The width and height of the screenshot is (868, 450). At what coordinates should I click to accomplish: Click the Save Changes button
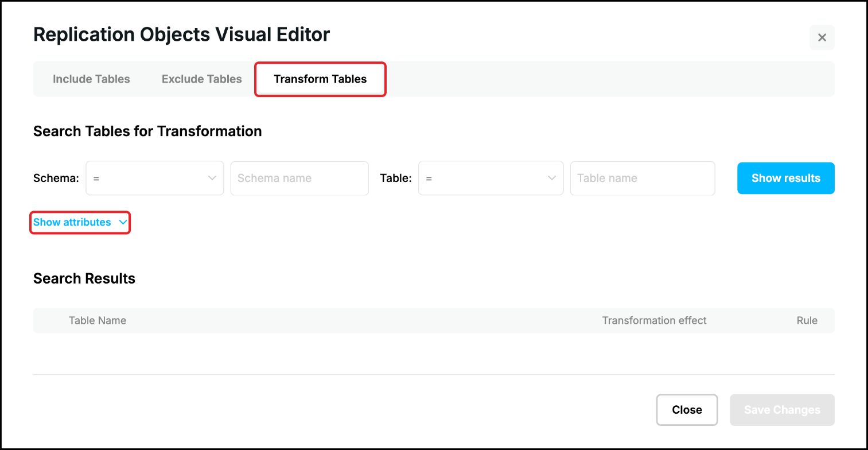782,410
